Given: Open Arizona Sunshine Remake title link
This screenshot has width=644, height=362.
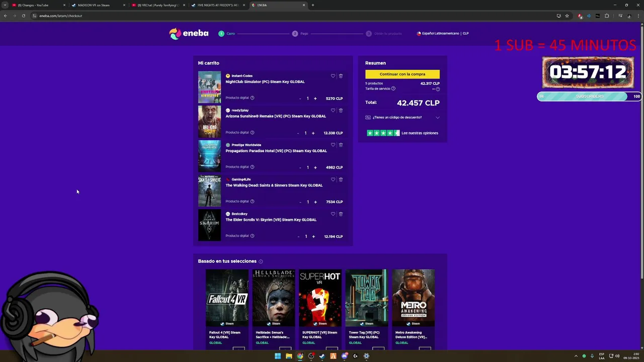Looking at the screenshot, I should tap(276, 116).
